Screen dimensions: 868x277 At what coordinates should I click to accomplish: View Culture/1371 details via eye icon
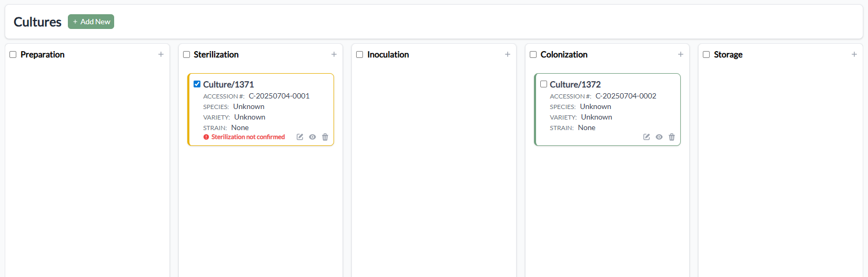click(312, 137)
